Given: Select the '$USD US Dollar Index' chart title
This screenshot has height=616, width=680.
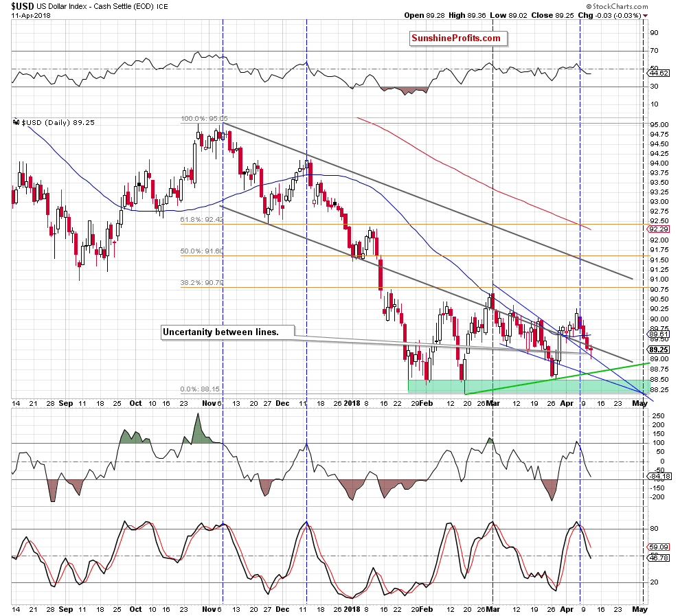Looking at the screenshot, I should [x=52, y=6].
